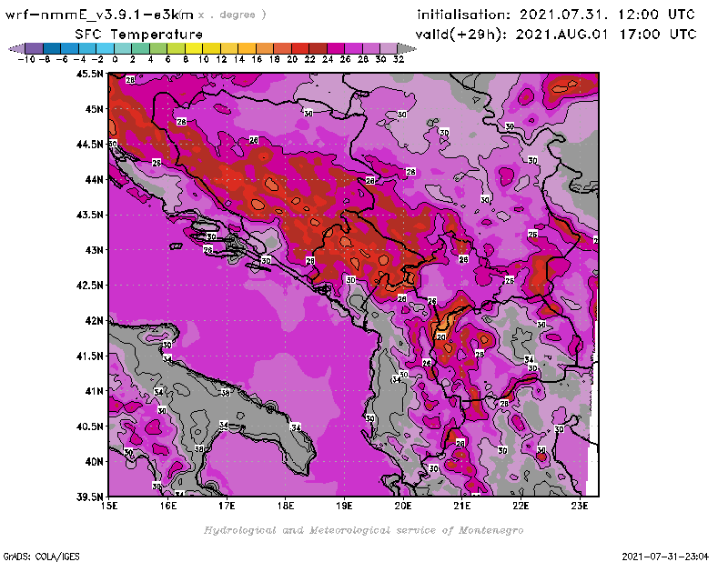Click the '41.5N' latitude label
Image resolution: width=728 pixels, height=562 pixels.
point(89,356)
